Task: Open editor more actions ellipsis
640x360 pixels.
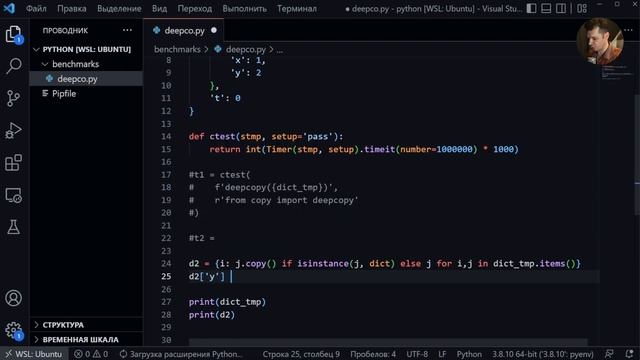Action: click(x=628, y=30)
